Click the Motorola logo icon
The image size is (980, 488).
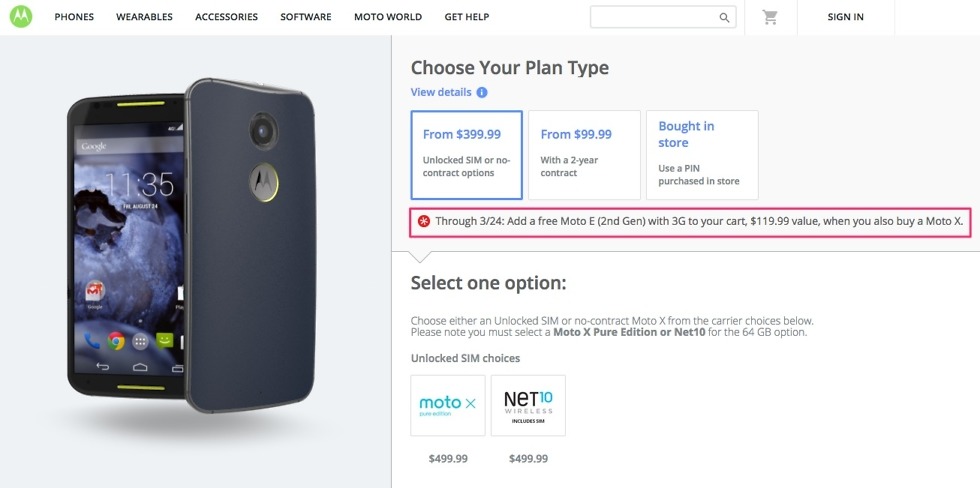(x=20, y=17)
